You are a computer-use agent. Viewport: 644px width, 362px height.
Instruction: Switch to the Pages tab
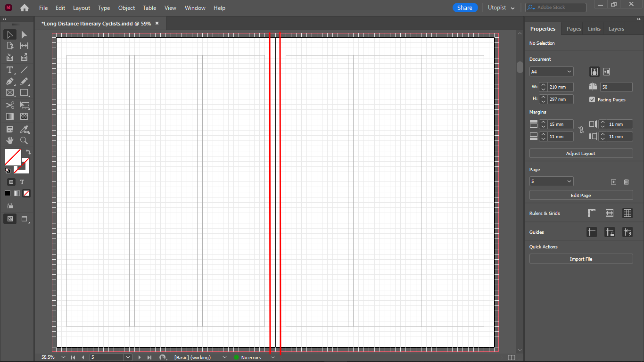(x=573, y=28)
